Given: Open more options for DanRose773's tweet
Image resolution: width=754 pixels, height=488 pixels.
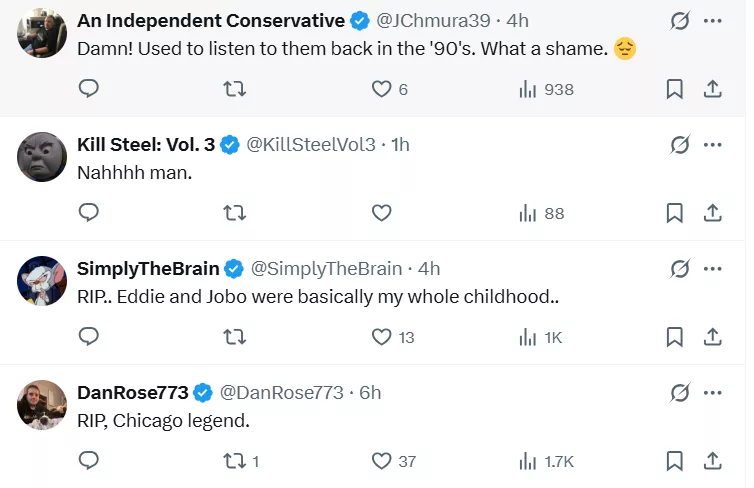Looking at the screenshot, I should tap(713, 392).
